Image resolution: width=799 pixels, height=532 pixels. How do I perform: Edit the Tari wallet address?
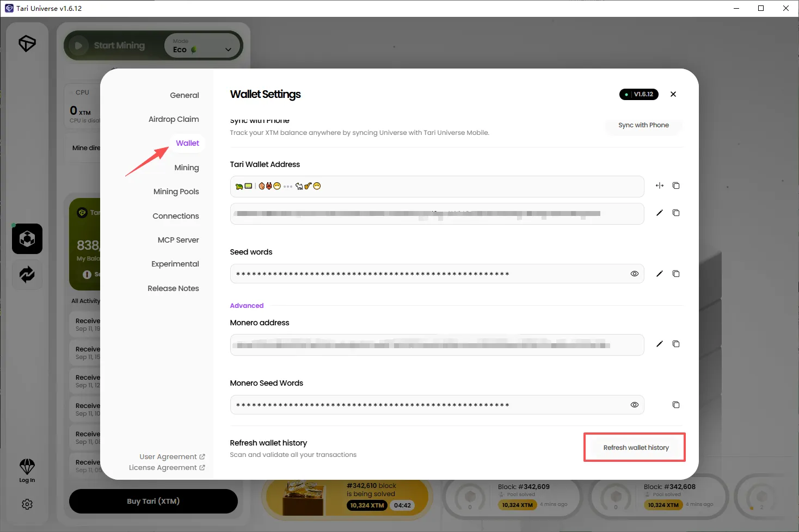(x=660, y=213)
